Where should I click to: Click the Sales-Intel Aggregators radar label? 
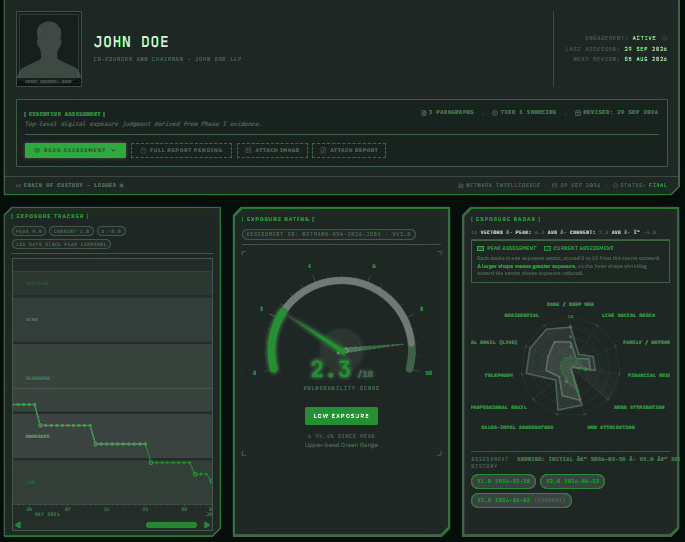[x=517, y=427]
